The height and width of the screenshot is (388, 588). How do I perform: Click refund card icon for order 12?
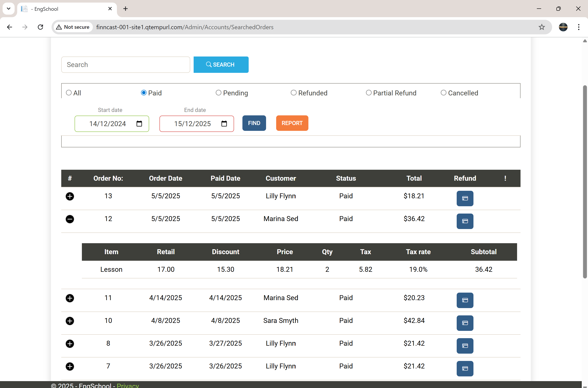coord(465,221)
